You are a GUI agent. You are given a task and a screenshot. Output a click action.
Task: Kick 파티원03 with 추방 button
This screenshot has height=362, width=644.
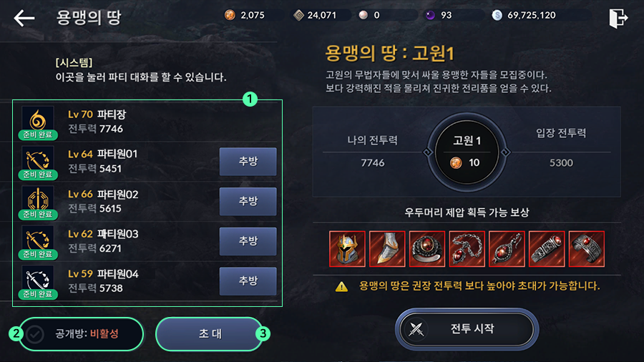(248, 241)
